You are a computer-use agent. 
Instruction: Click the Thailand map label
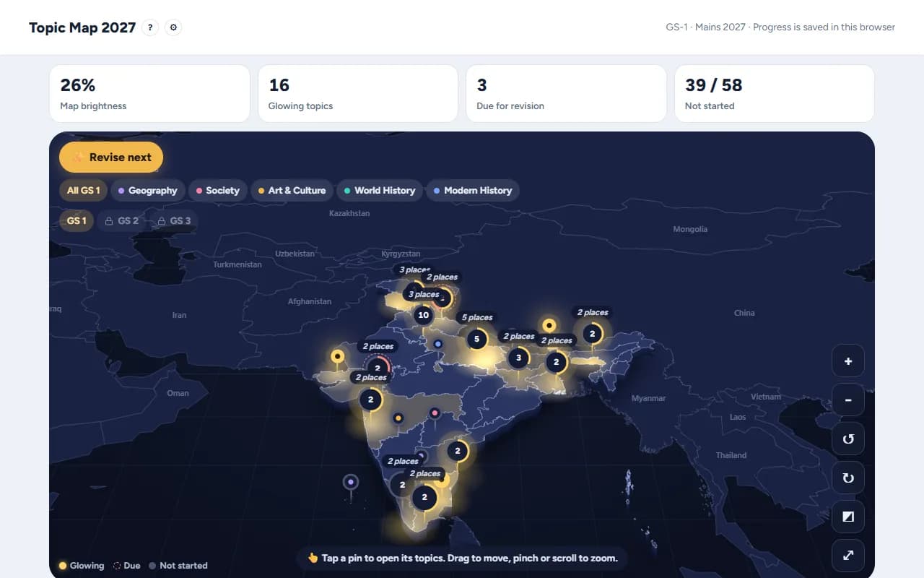tap(731, 455)
